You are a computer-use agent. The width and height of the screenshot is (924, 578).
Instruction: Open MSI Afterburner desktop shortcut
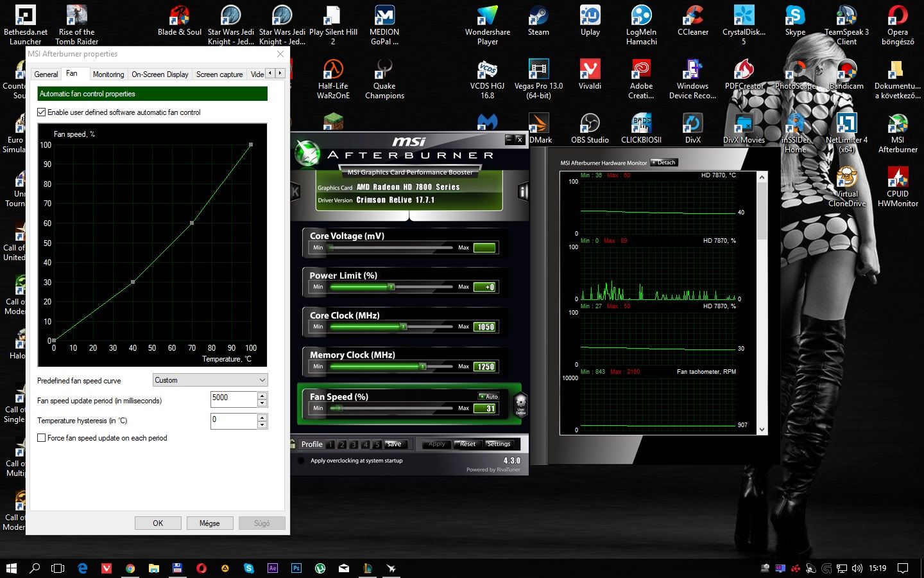point(898,132)
